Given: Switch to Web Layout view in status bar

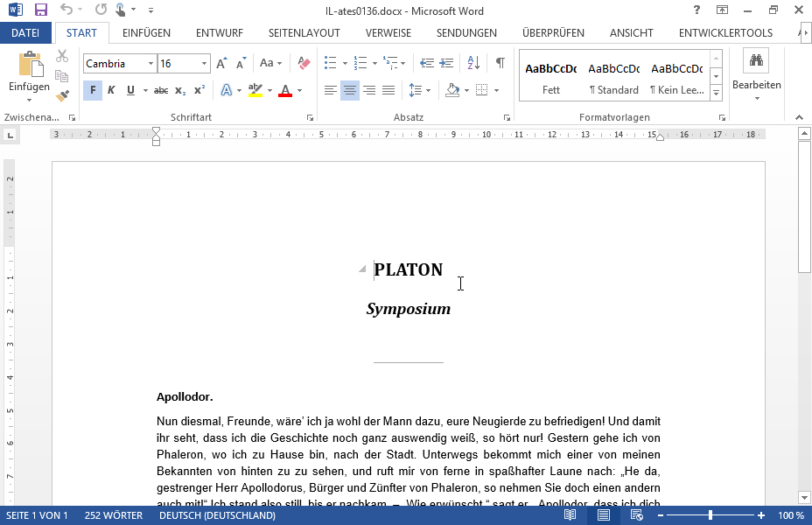Looking at the screenshot, I should coord(636,515).
